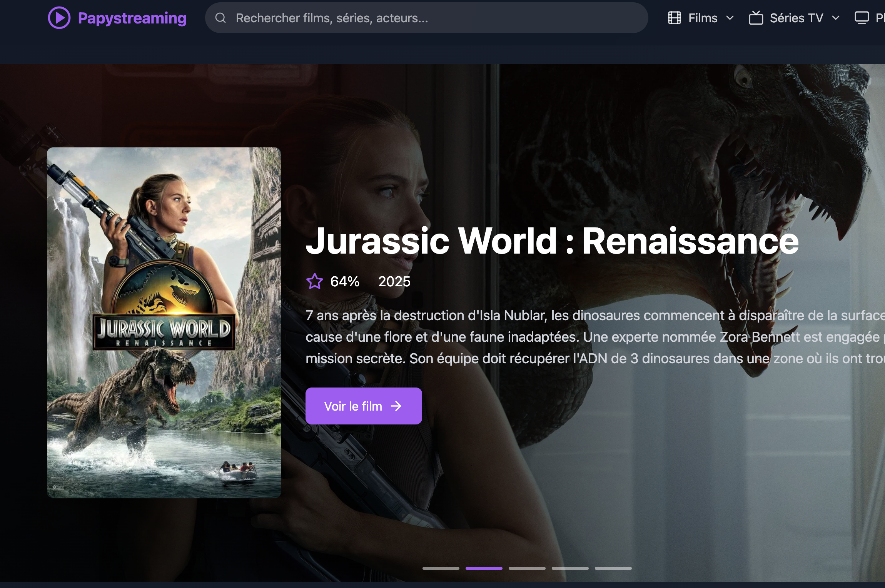Click the Jurassic World Renaissance poster thumbnail

click(x=164, y=322)
